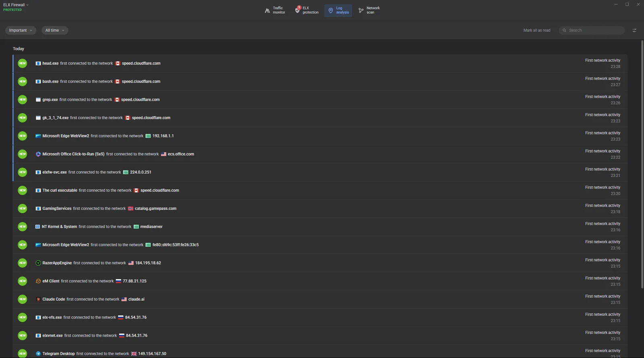The image size is (644, 358).
Task: Click the elx-vfs.exe application icon
Action: pos(38,317)
